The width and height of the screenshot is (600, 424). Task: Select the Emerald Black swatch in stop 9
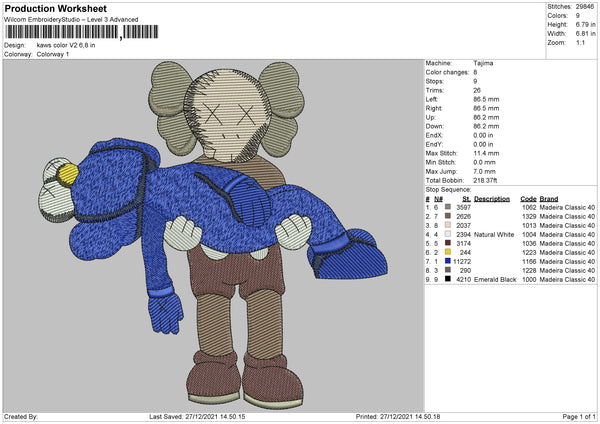(x=449, y=279)
